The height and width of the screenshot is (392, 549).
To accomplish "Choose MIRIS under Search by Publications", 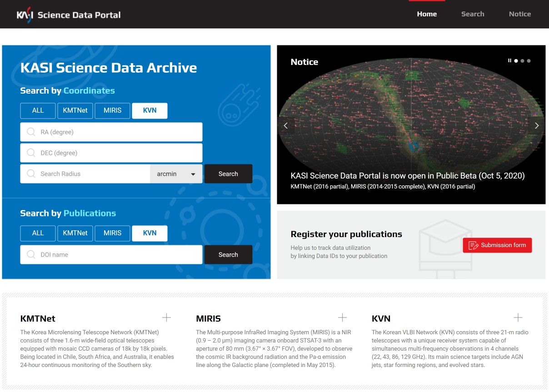I will 112,233.
